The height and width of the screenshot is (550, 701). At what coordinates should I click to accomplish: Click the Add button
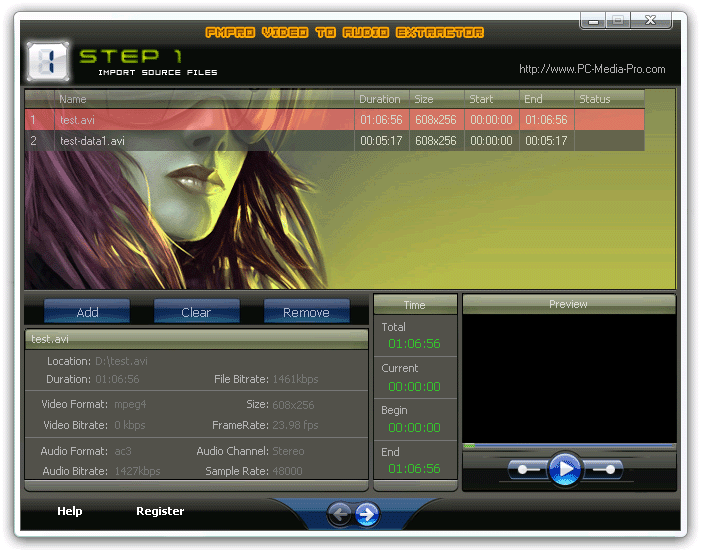pyautogui.click(x=87, y=312)
